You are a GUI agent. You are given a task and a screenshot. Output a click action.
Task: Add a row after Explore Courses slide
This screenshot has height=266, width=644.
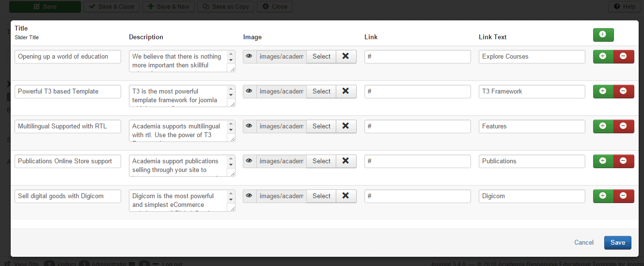603,56
